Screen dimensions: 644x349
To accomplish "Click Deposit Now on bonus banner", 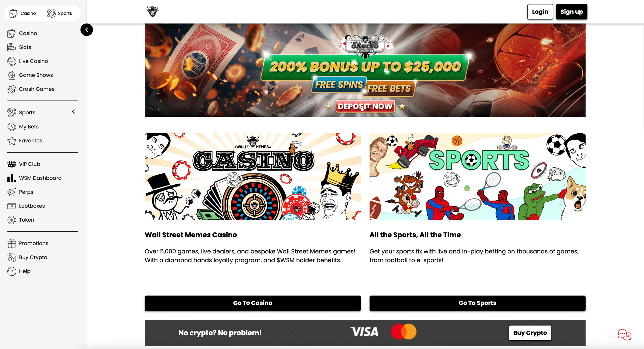I will pos(365,106).
